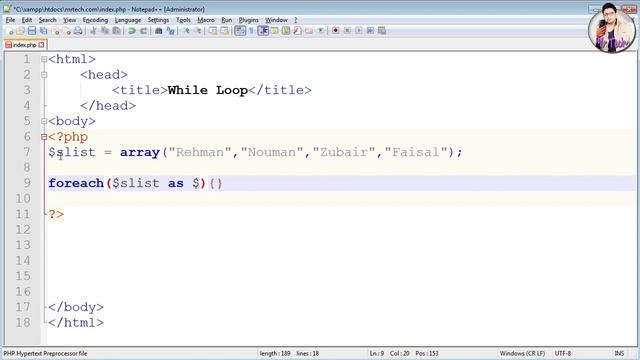
Task: Print the document with the Print icon
Action: click(78, 31)
